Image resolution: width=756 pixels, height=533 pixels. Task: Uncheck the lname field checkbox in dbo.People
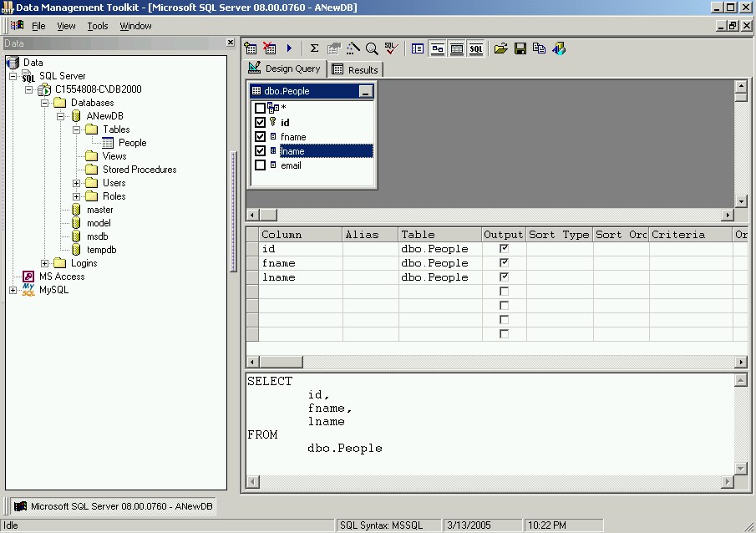(x=260, y=151)
